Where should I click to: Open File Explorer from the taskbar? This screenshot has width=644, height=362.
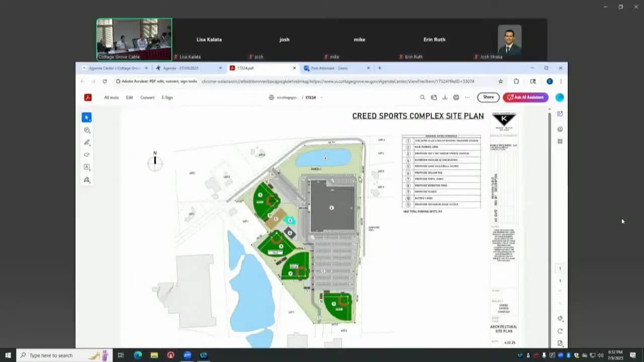point(154,355)
